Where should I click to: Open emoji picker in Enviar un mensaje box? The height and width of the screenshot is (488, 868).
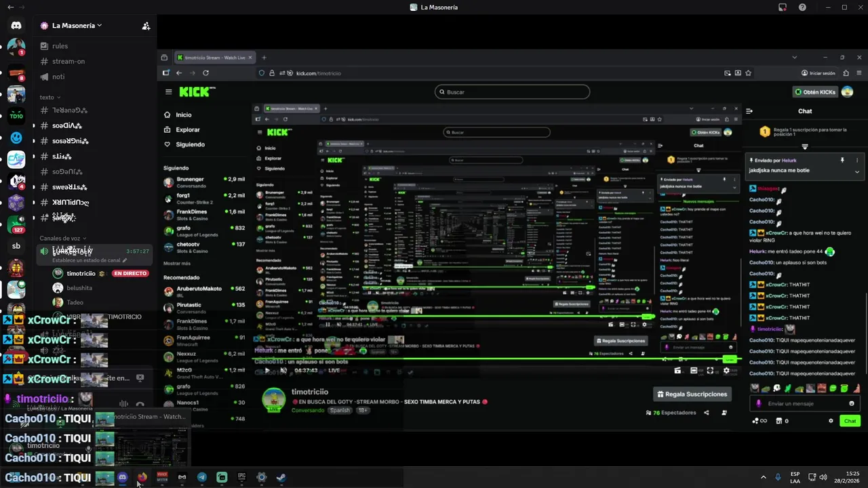pyautogui.click(x=852, y=403)
